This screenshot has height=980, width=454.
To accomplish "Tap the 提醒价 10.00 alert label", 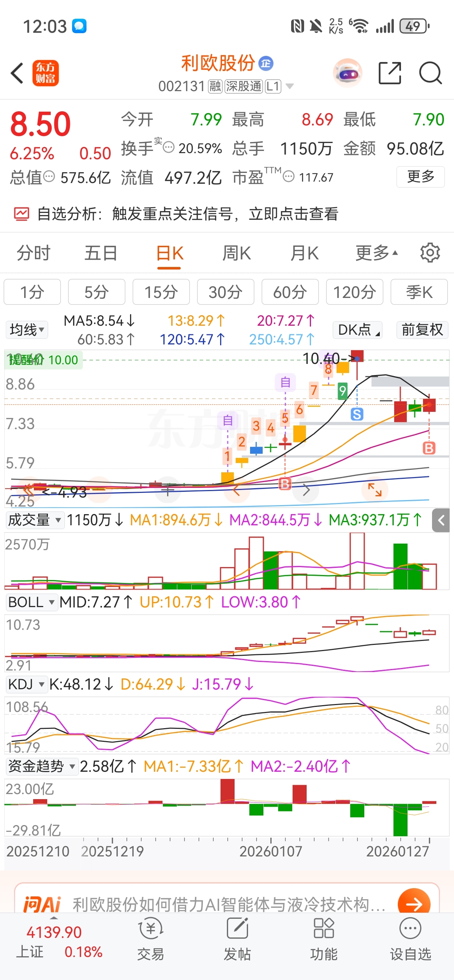I will coord(43,360).
